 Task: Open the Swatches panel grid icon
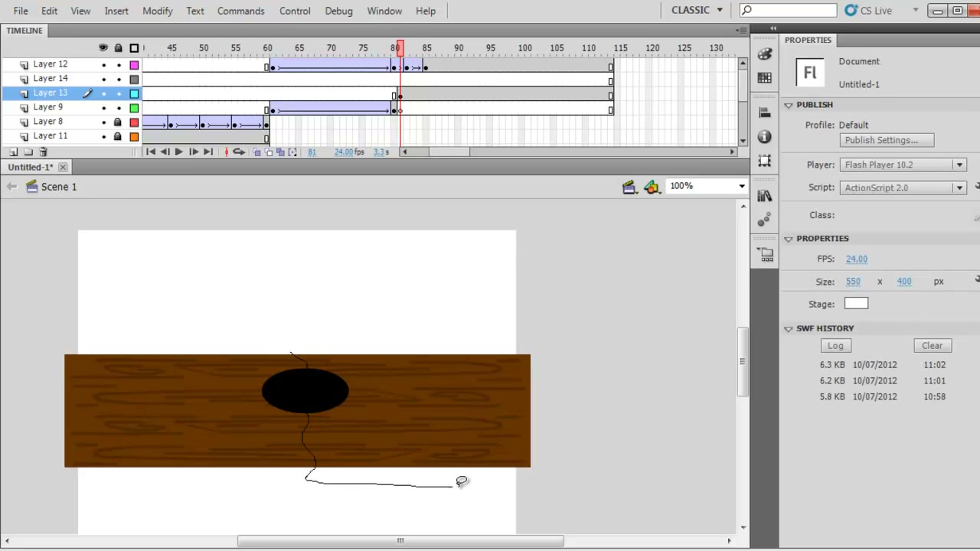(x=764, y=77)
